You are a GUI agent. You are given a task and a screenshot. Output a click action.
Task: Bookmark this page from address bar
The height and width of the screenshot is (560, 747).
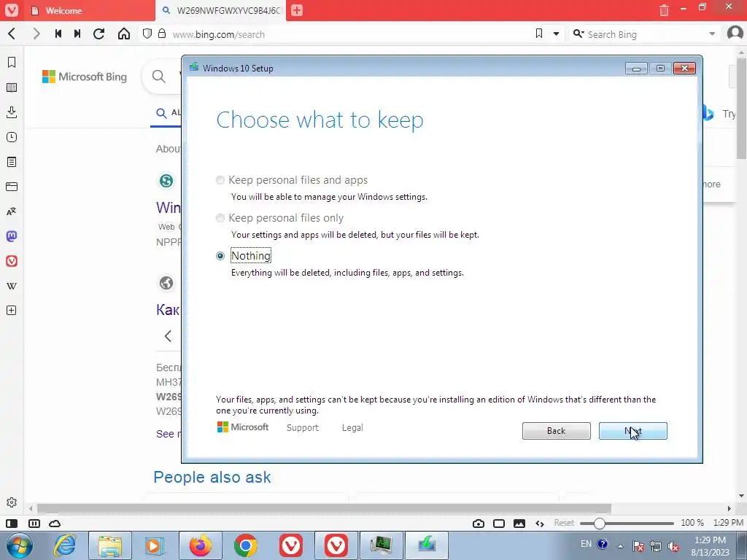click(539, 34)
